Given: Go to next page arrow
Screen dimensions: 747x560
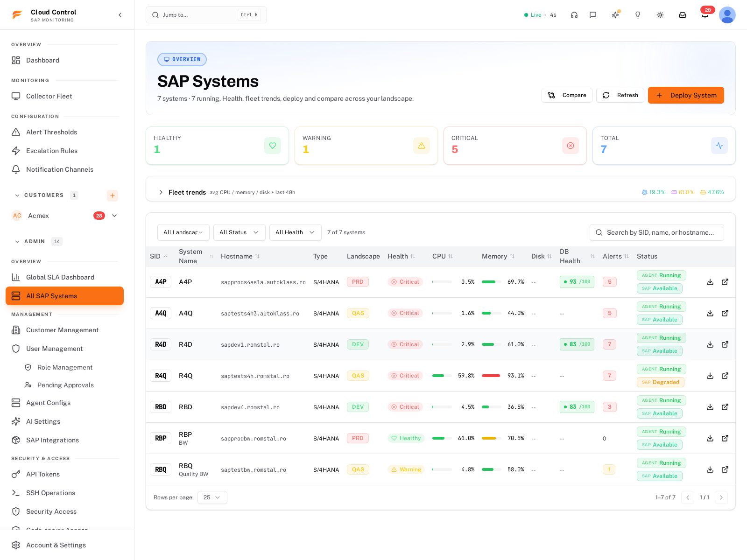Looking at the screenshot, I should (721, 497).
